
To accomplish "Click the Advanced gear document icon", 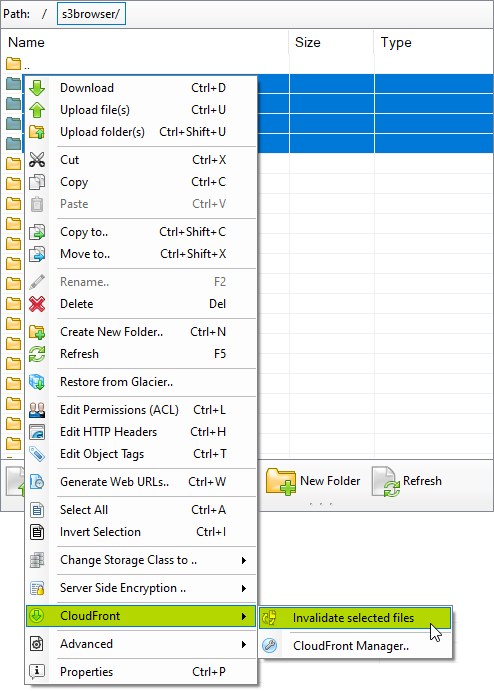I will (x=37, y=644).
